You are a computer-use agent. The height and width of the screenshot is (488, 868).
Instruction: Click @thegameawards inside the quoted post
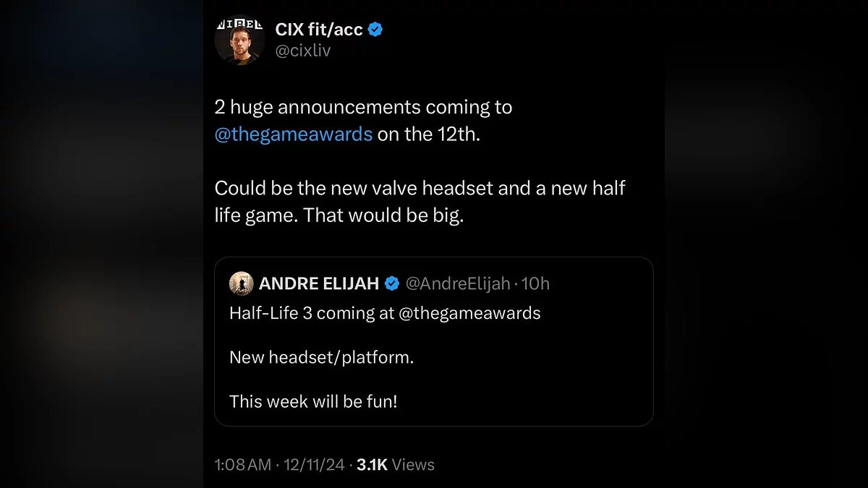pos(469,313)
